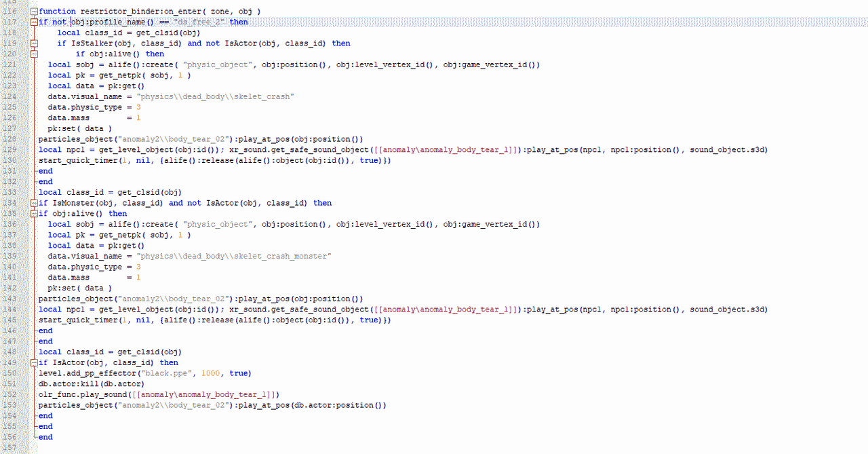Click 'level.add_pp_effector' on line 150
Screen dimensions: 868x454
87,373
